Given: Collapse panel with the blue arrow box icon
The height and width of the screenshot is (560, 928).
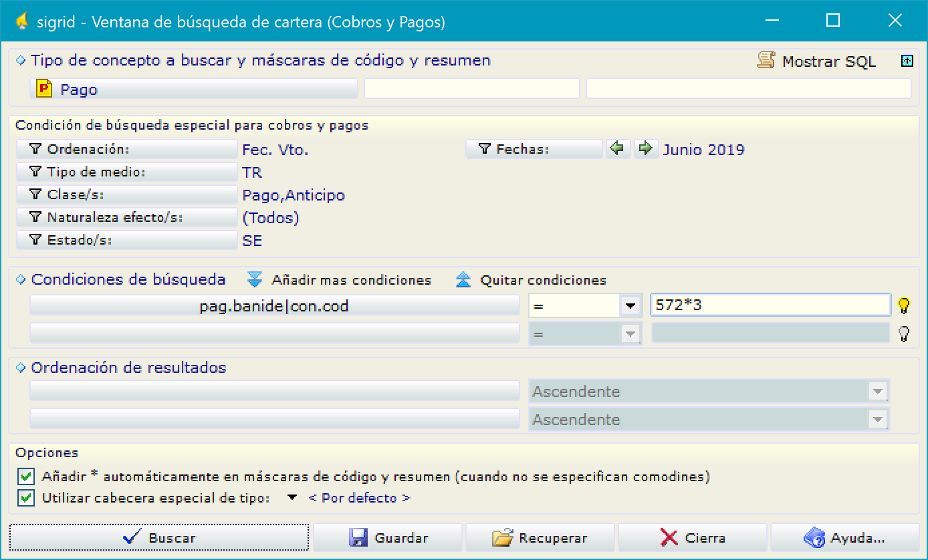Looking at the screenshot, I should pos(907,61).
